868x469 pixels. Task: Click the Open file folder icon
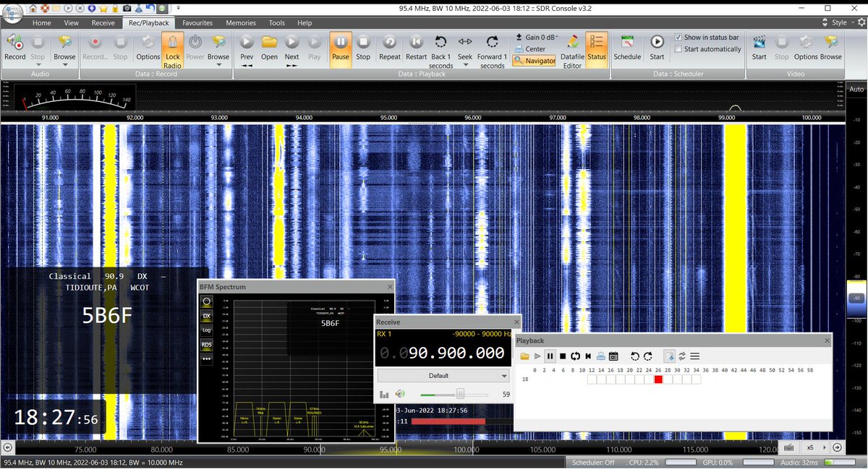point(269,48)
